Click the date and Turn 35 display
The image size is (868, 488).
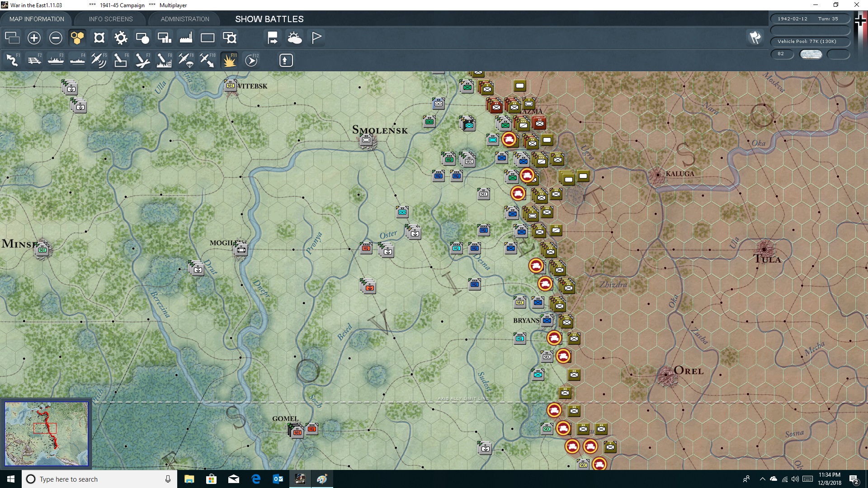(810, 19)
